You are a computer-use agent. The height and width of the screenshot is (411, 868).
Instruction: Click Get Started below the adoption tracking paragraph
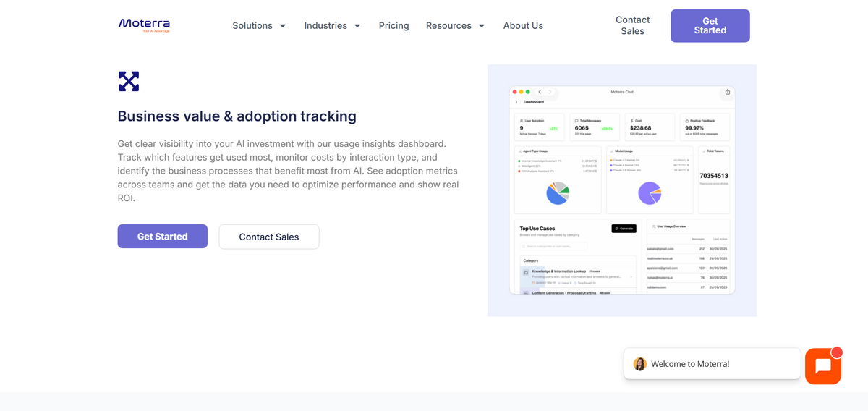click(x=162, y=237)
